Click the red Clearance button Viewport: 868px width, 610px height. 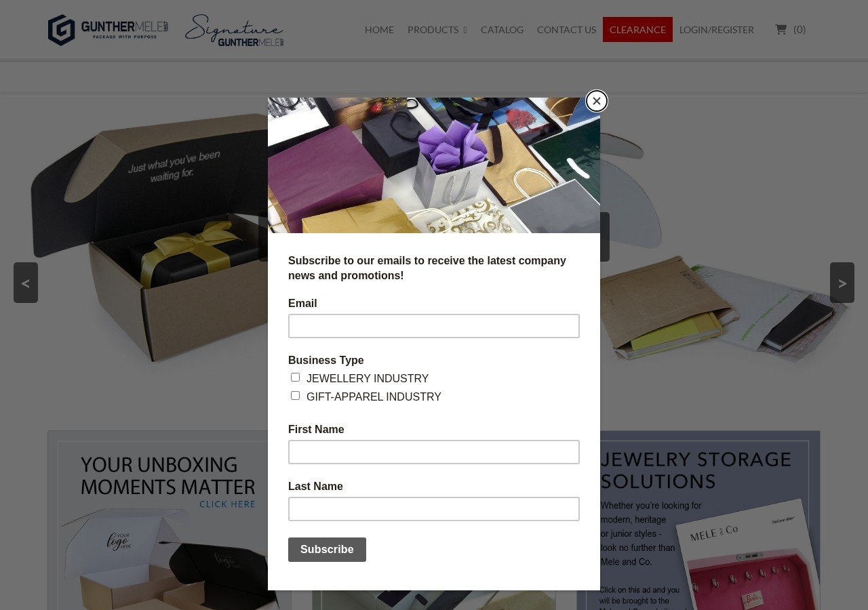point(637,30)
